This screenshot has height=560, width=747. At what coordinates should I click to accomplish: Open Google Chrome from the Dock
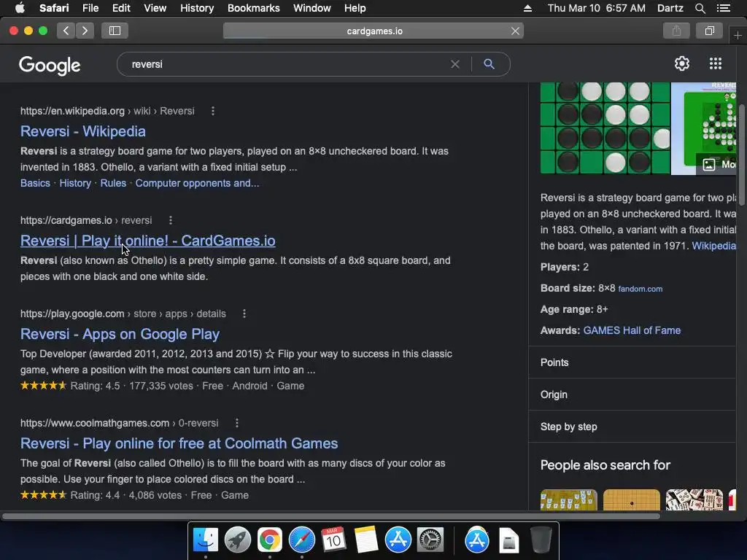click(x=270, y=540)
